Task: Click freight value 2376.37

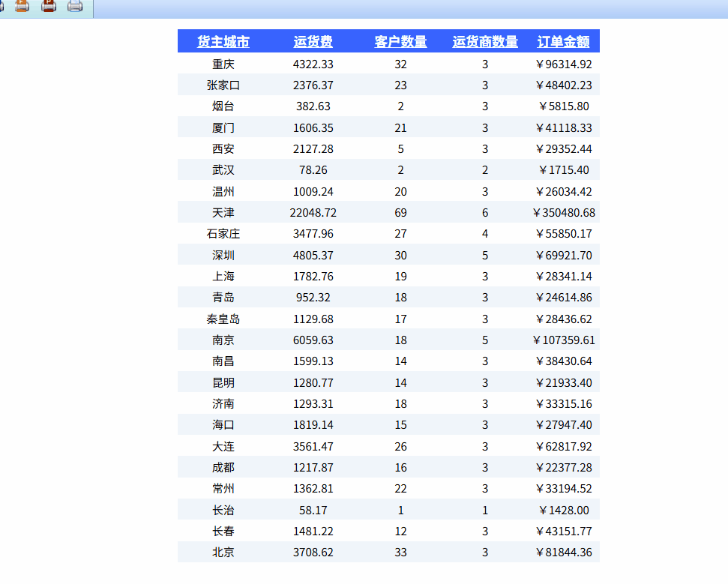Action: [x=313, y=85]
